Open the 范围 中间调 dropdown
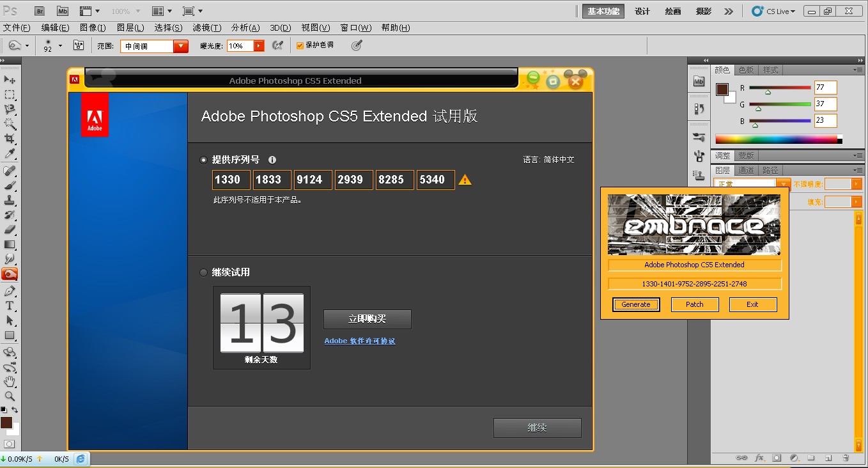Screen dimensions: 868x468 tap(181, 46)
